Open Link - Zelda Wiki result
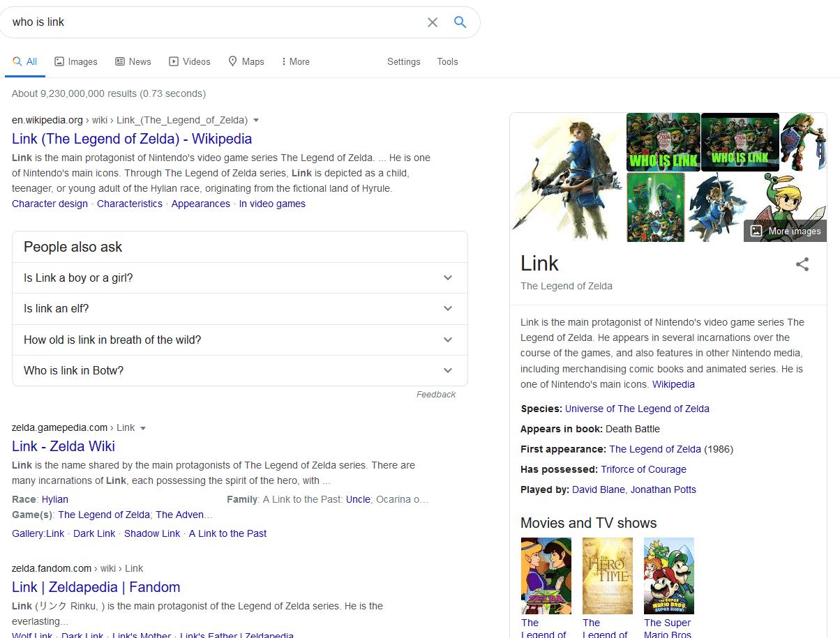The height and width of the screenshot is (638, 840). point(63,446)
